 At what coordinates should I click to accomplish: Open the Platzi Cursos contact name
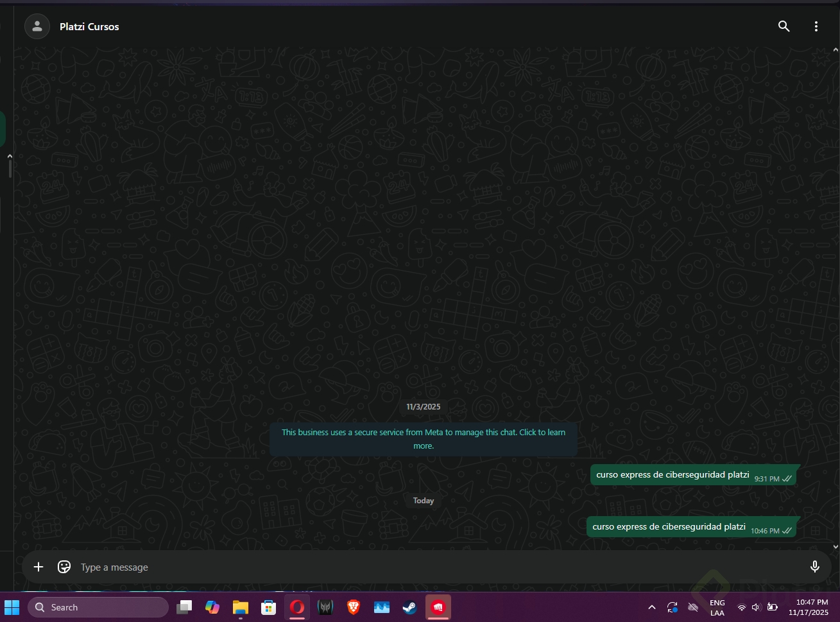[x=89, y=27]
